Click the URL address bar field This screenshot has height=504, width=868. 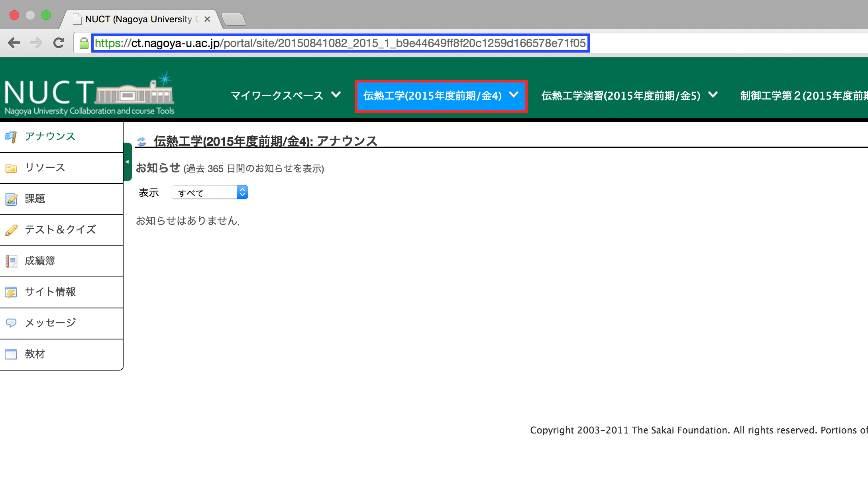340,43
